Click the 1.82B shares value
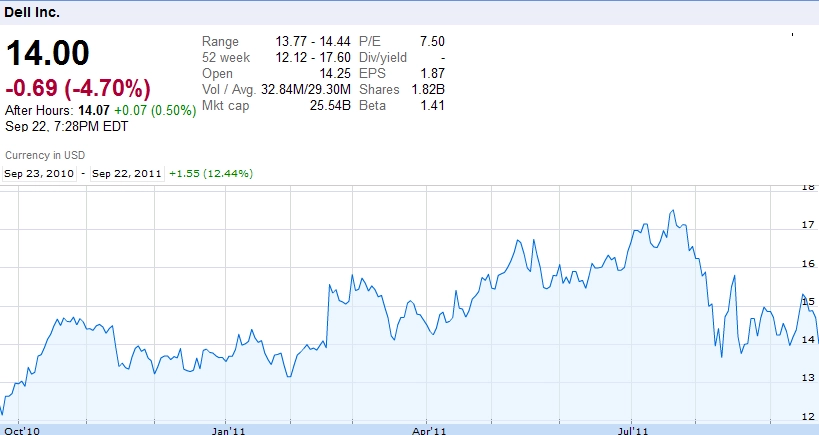The height and width of the screenshot is (435, 819). (x=428, y=90)
